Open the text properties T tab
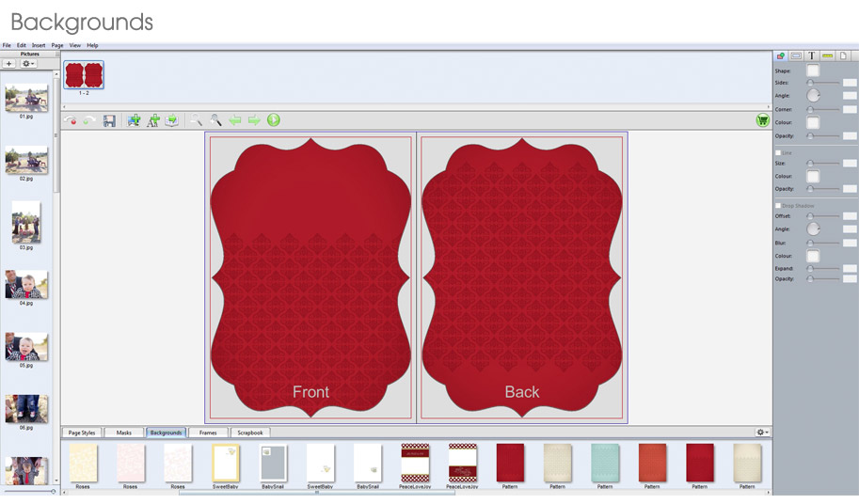859x504 pixels. click(811, 55)
